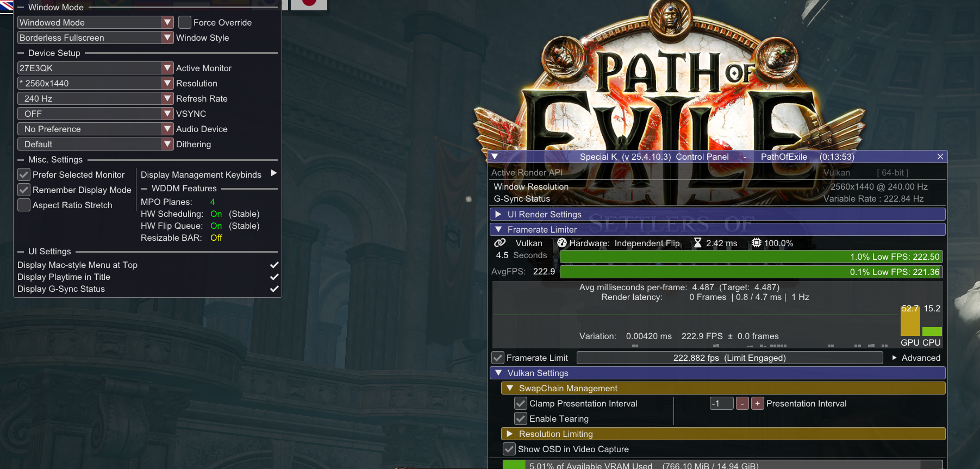Open Display Management Keybinds menu item
980x469 pixels.
(209, 174)
